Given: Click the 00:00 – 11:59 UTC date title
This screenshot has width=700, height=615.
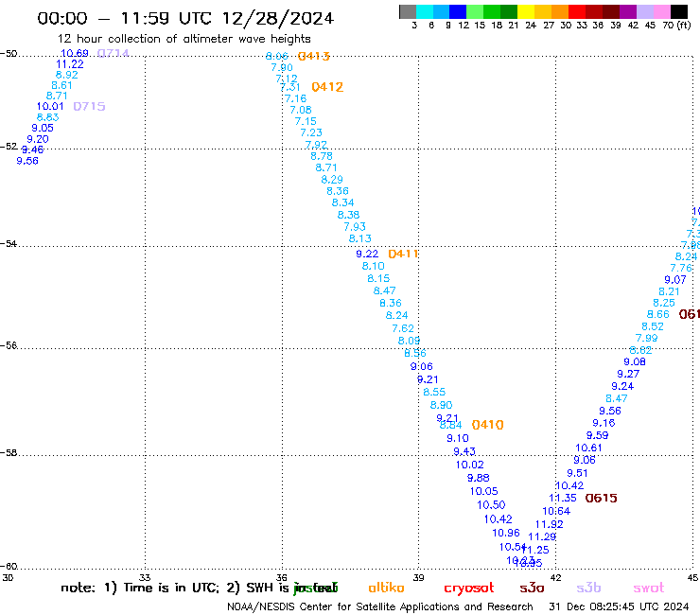Looking at the screenshot, I should (185, 18).
